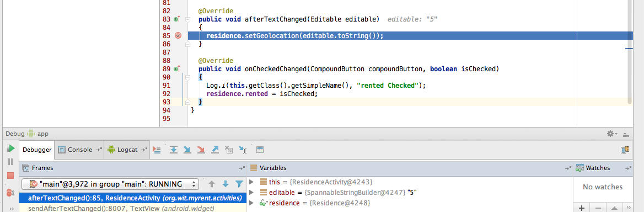Resume program with the green play icon
Image resolution: width=644 pixels, height=212 pixels.
(x=11, y=149)
